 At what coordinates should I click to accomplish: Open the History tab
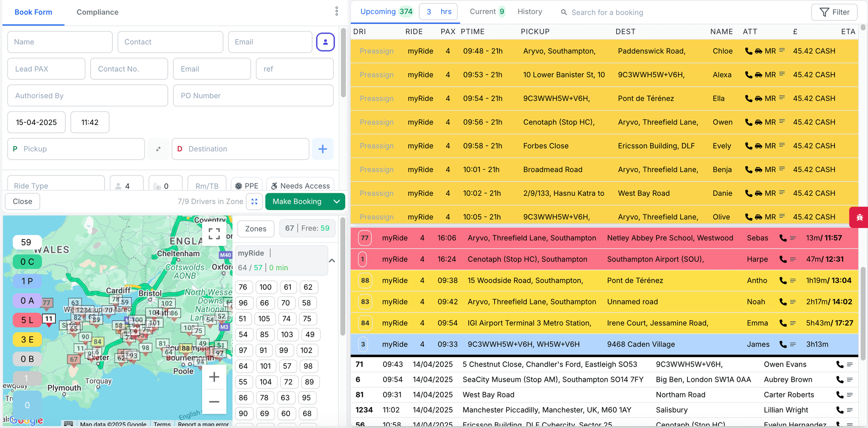(x=529, y=12)
